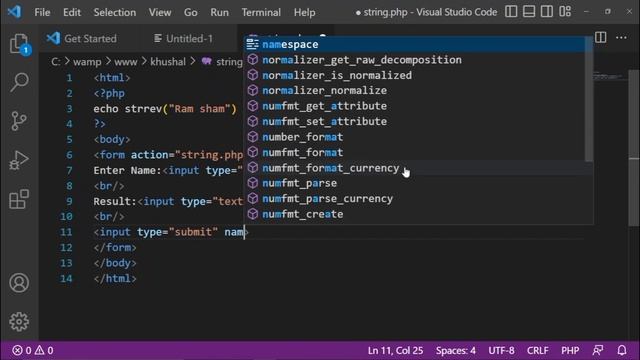Show errors and warnings count
This screenshot has height=360, width=640.
pyautogui.click(x=33, y=350)
